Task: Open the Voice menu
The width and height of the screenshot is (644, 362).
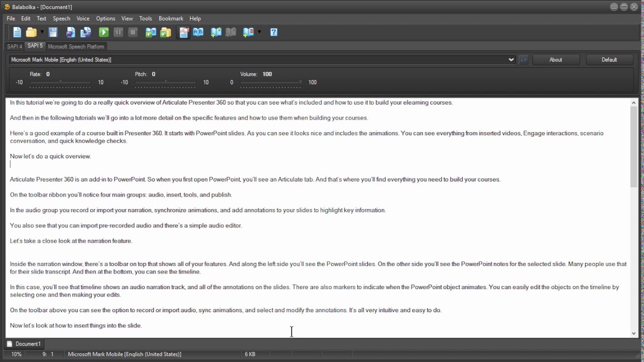Action: tap(83, 19)
